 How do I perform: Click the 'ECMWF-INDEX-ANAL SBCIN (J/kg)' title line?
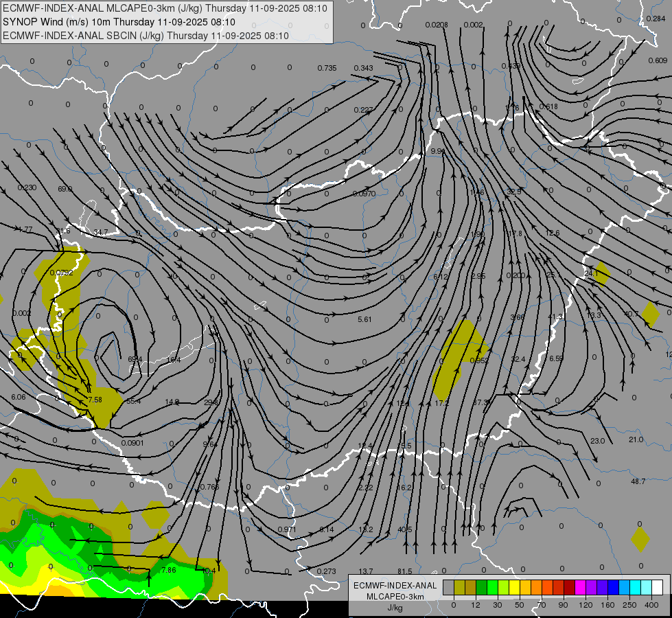(146, 36)
